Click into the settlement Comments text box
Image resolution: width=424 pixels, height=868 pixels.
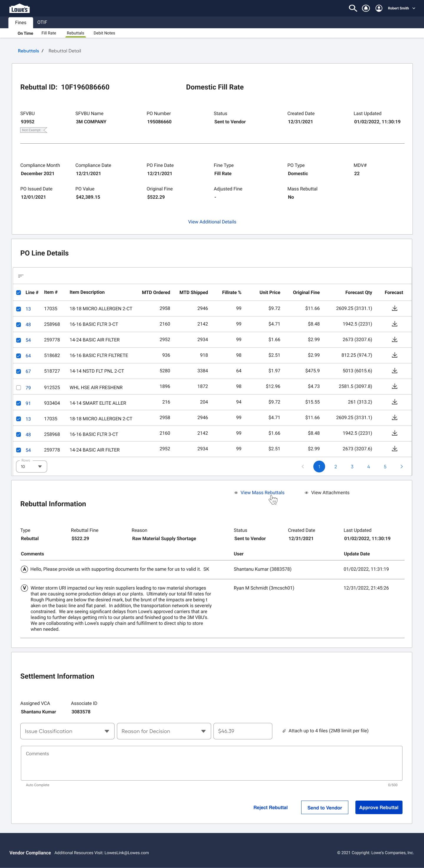coord(211,763)
